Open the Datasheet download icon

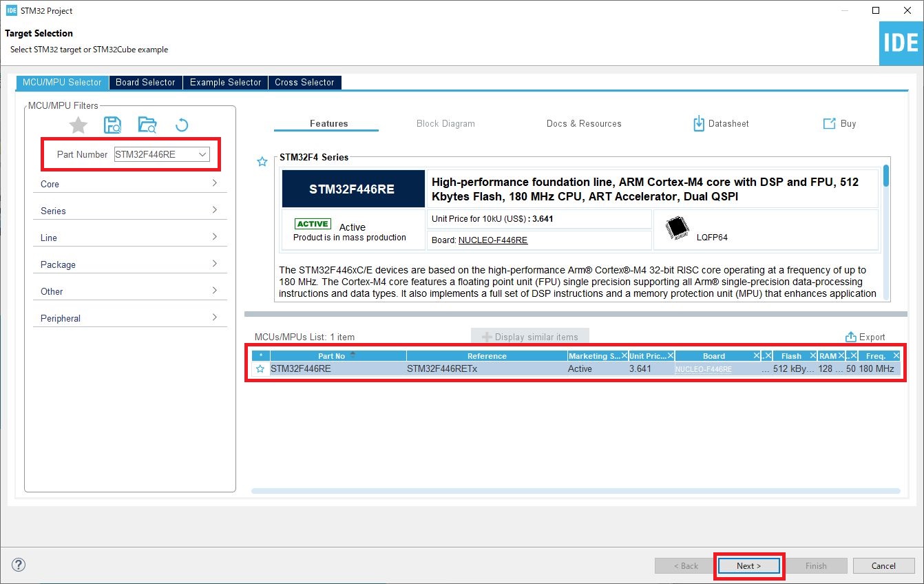click(x=699, y=124)
